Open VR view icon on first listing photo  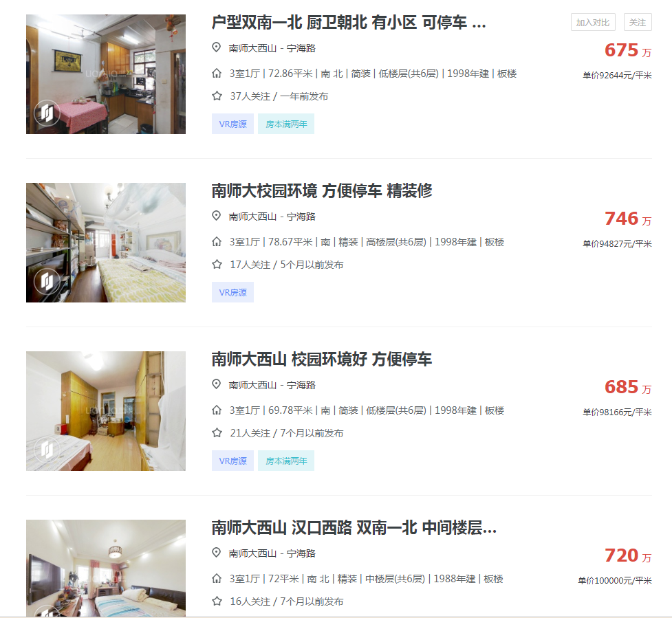coord(47,113)
